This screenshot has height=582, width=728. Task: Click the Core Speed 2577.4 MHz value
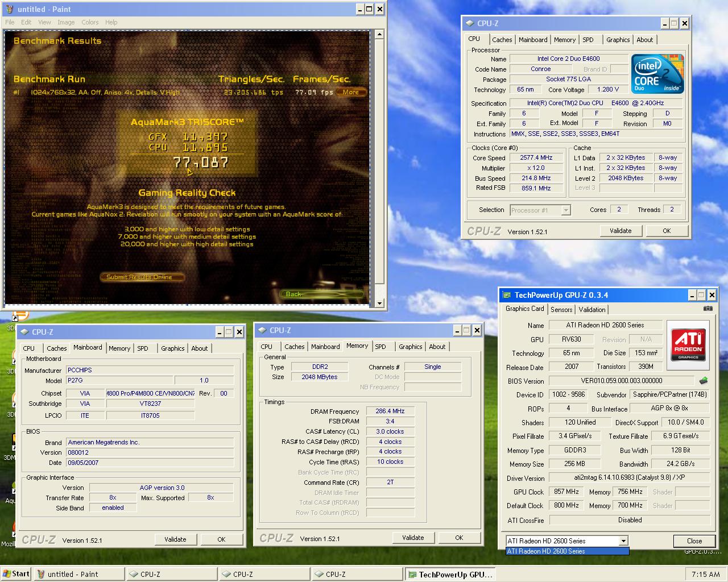(536, 158)
